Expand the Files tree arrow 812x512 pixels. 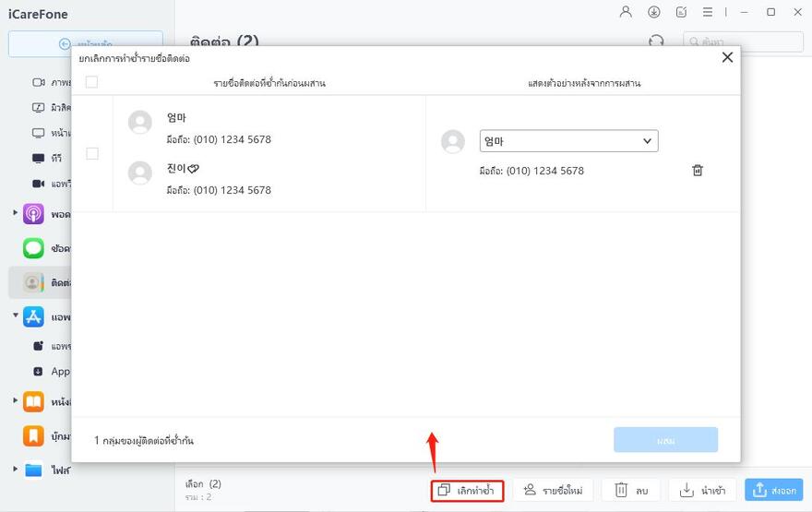click(x=15, y=469)
